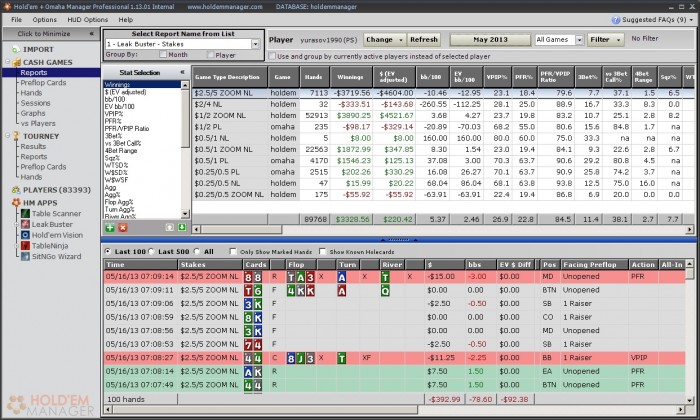Collapse the Stat Selection panel arrows
The height and width of the screenshot is (420, 700).
pos(182,72)
